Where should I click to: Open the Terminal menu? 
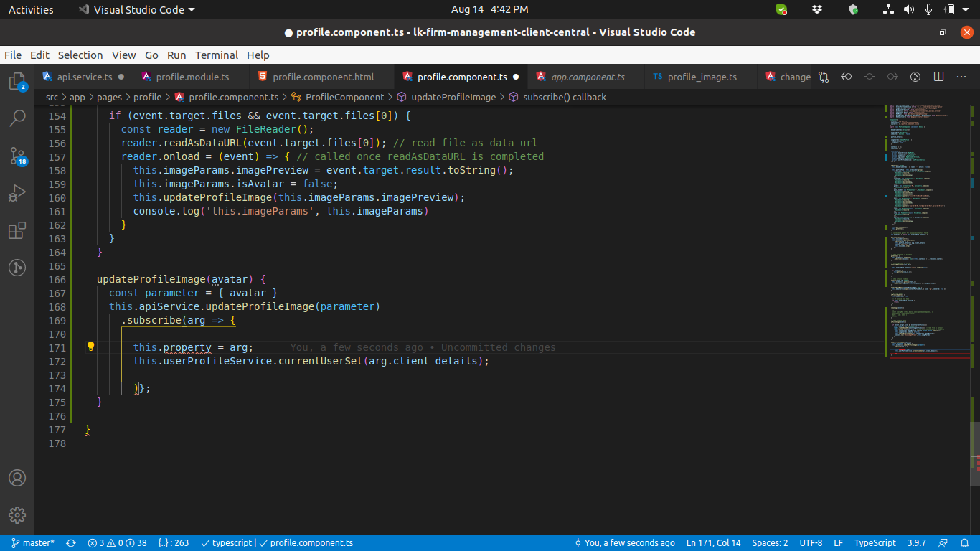216,55
